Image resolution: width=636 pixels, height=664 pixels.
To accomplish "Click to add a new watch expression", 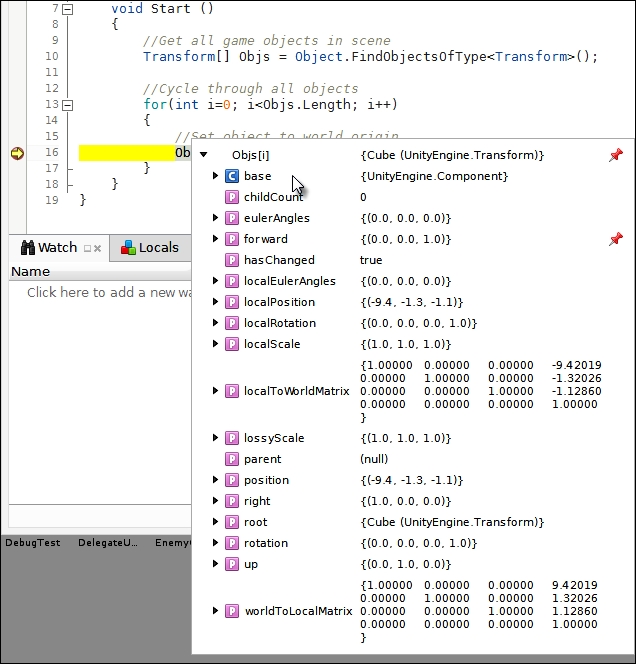I will [x=109, y=292].
